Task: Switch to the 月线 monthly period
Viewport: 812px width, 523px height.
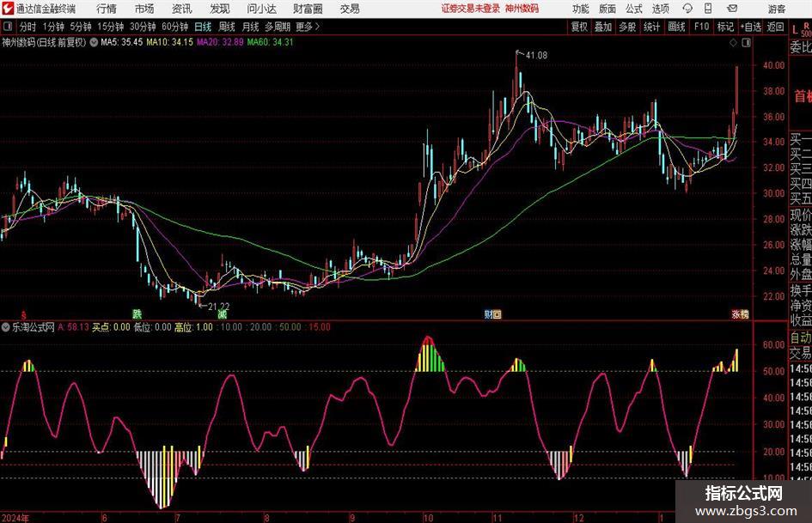Action: 250,27
